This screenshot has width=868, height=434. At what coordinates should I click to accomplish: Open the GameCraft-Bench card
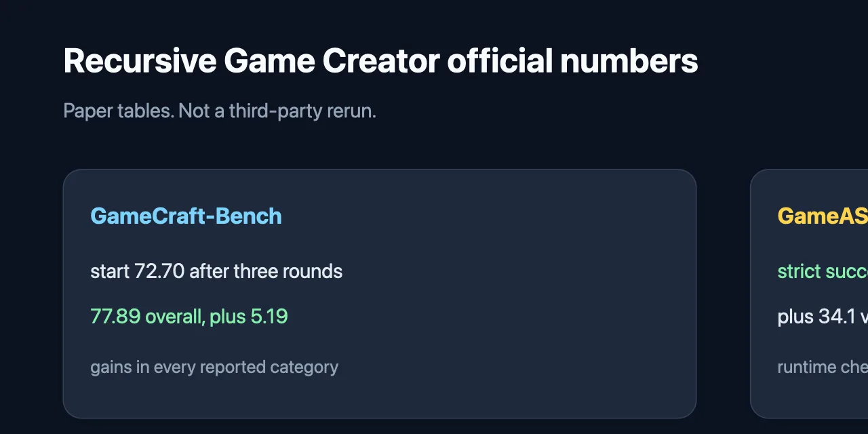[x=380, y=294]
